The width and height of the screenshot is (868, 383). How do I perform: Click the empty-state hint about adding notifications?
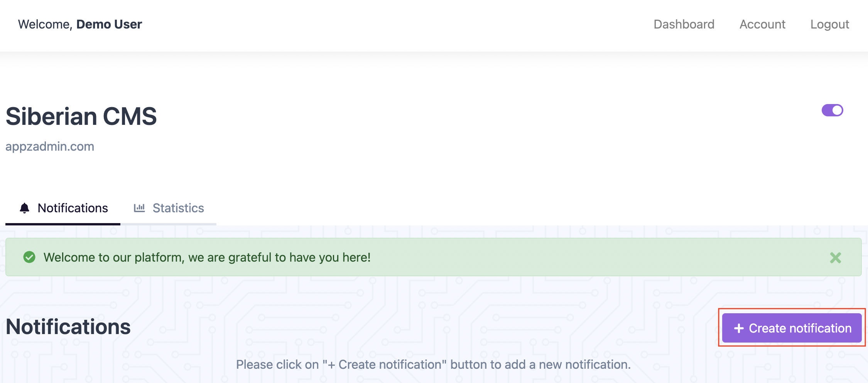coord(433,365)
